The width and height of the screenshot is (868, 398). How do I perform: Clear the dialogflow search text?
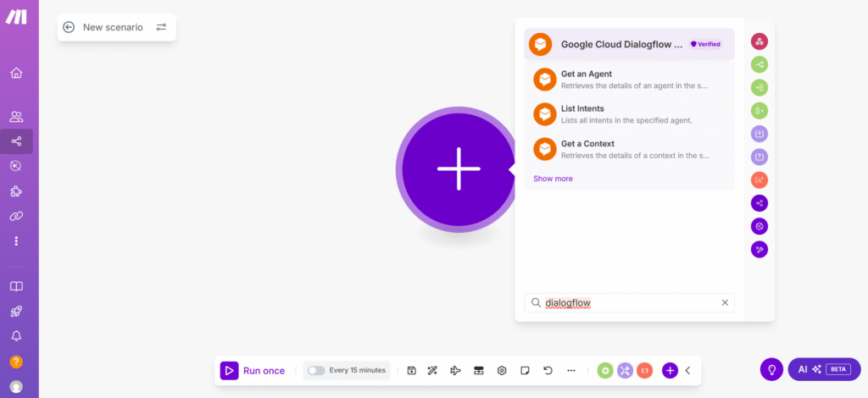click(x=725, y=302)
